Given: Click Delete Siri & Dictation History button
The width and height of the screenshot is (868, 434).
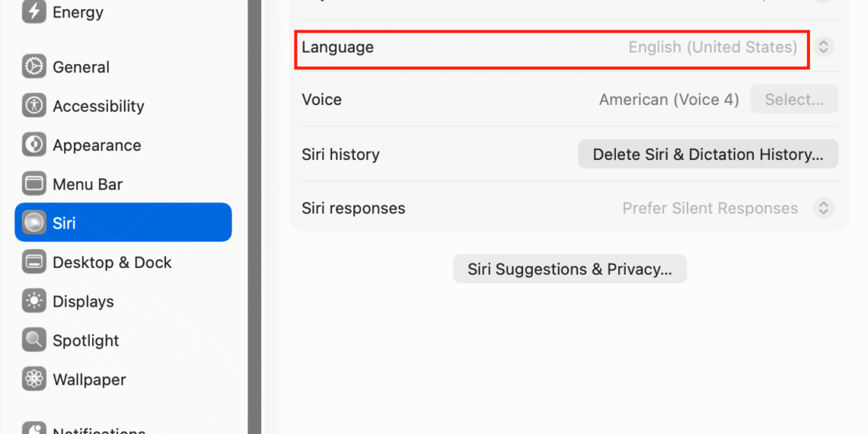Looking at the screenshot, I should click(707, 155).
